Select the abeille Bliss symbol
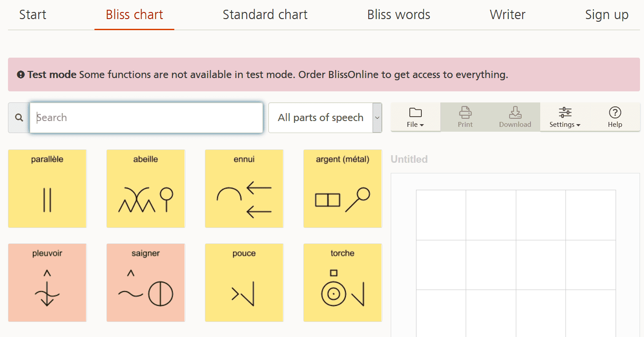The height and width of the screenshot is (337, 644). pyautogui.click(x=146, y=189)
